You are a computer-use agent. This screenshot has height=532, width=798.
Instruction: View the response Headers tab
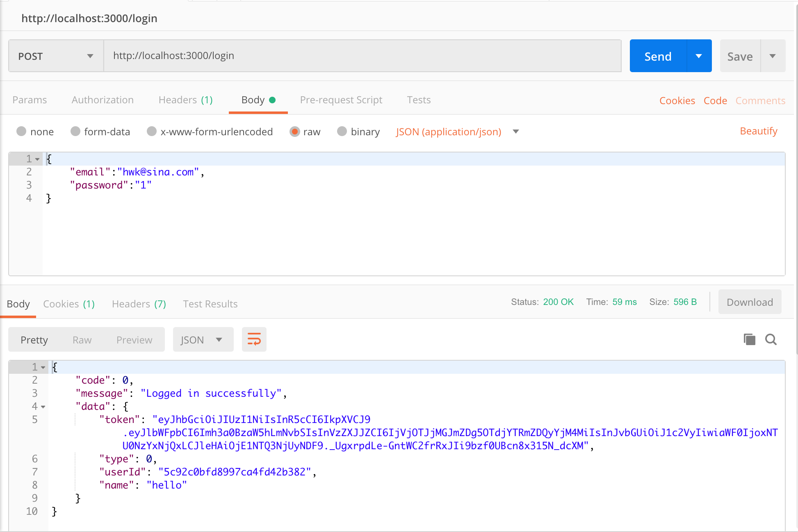pos(138,304)
